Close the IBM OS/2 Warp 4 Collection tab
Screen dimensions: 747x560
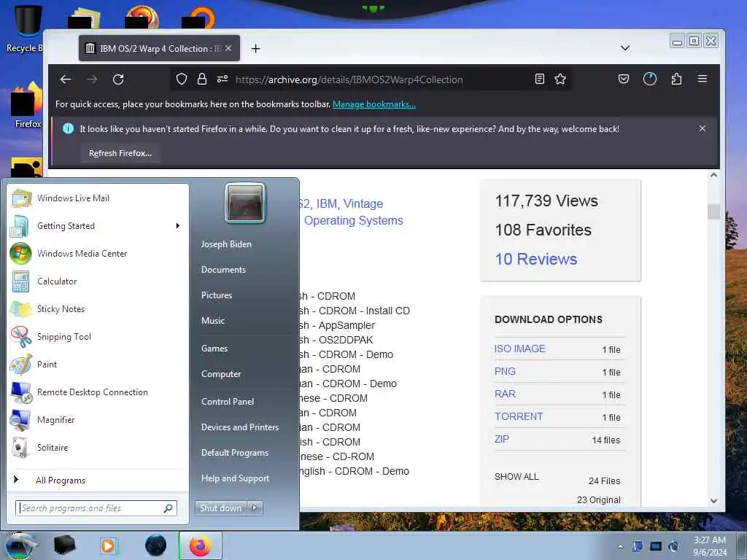(x=228, y=48)
